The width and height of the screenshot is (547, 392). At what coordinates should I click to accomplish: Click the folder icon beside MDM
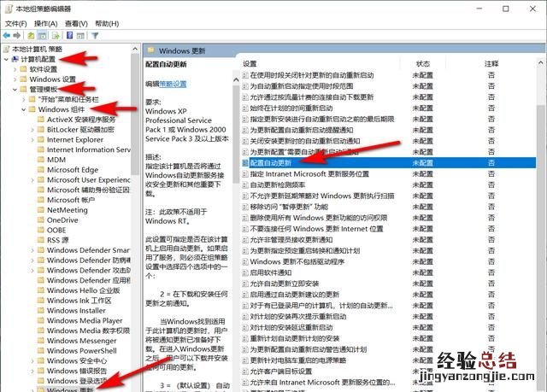coord(41,160)
